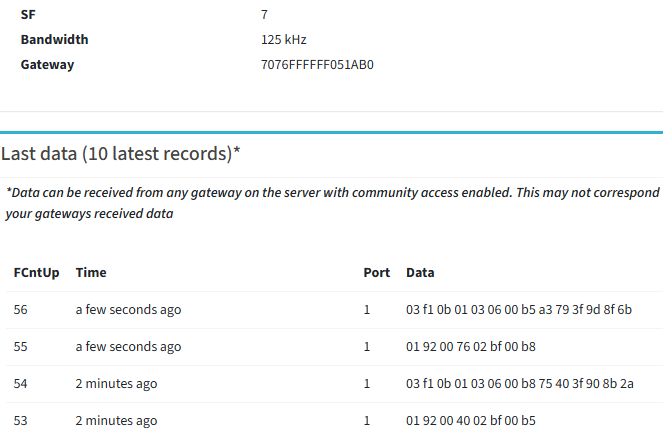
Task: Click the Port column header
Action: tap(376, 273)
